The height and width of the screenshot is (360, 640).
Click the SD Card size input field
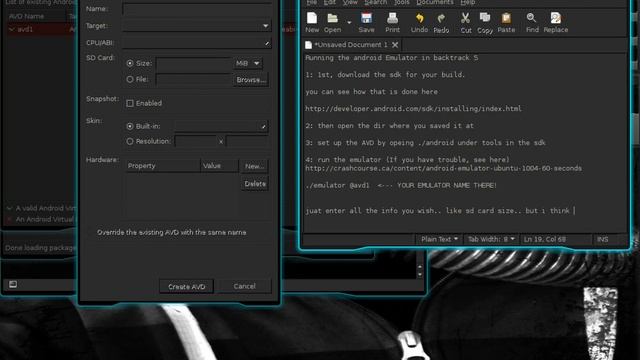pos(194,63)
